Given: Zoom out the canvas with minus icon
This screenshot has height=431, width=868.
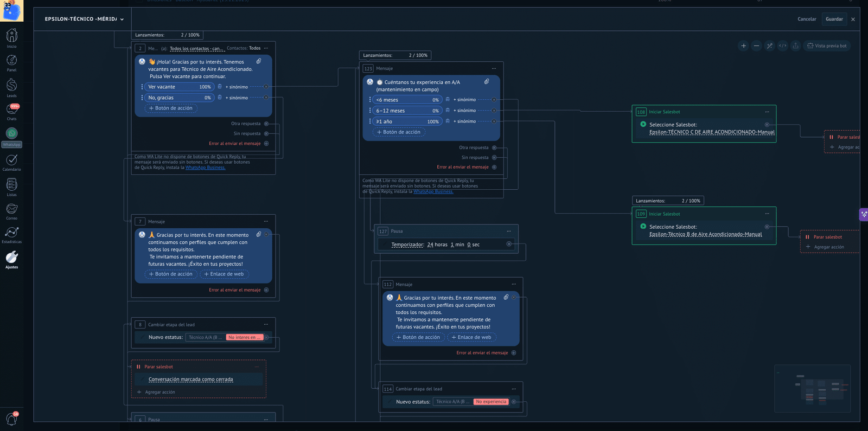Looking at the screenshot, I should pyautogui.click(x=756, y=46).
